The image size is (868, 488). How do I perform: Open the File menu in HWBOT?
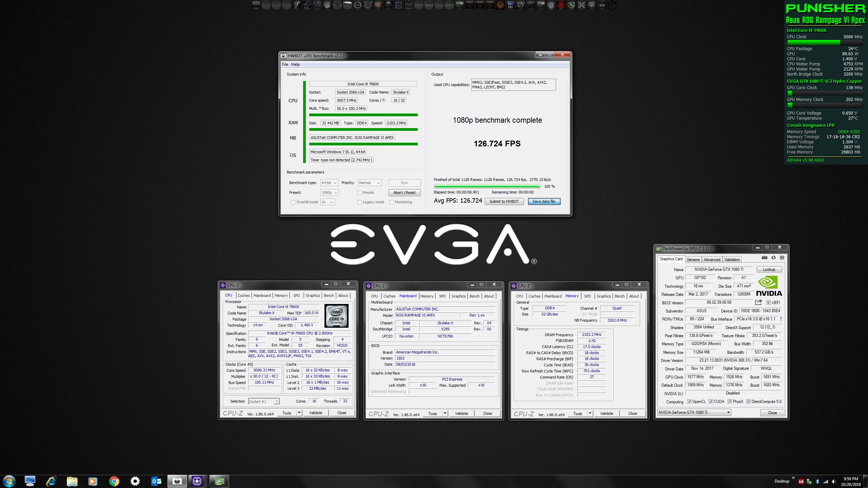tap(285, 64)
